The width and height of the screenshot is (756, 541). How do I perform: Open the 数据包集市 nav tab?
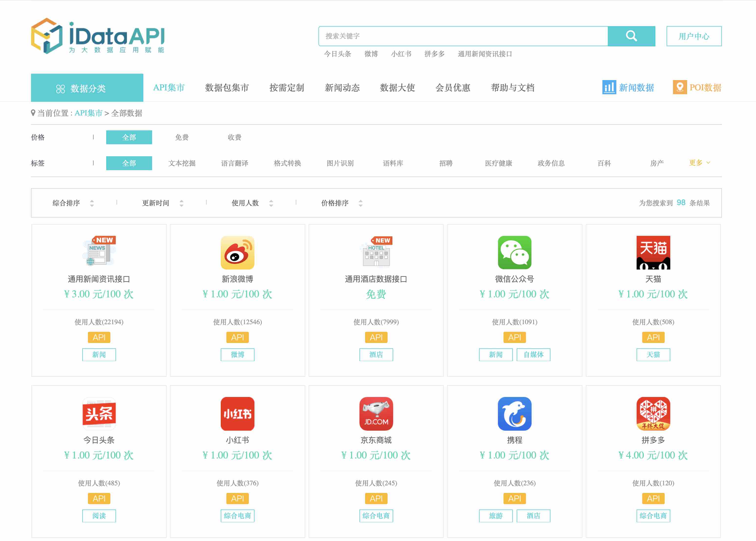point(227,88)
